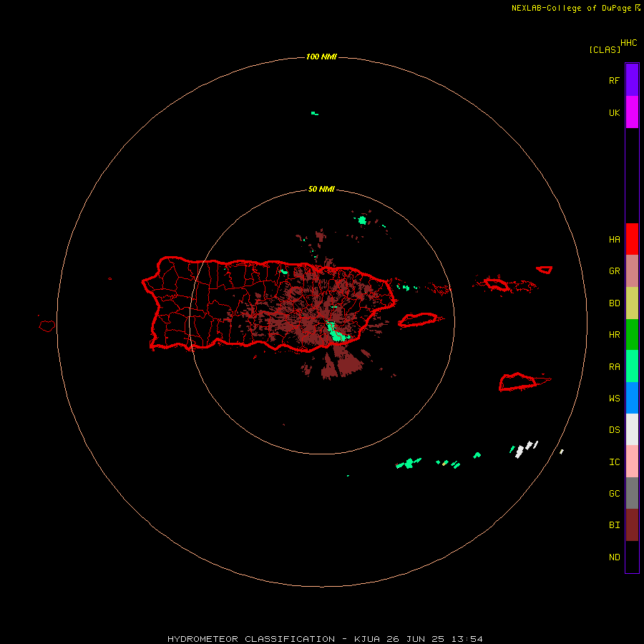Click the BI brown legend swatch

pyautogui.click(x=632, y=525)
